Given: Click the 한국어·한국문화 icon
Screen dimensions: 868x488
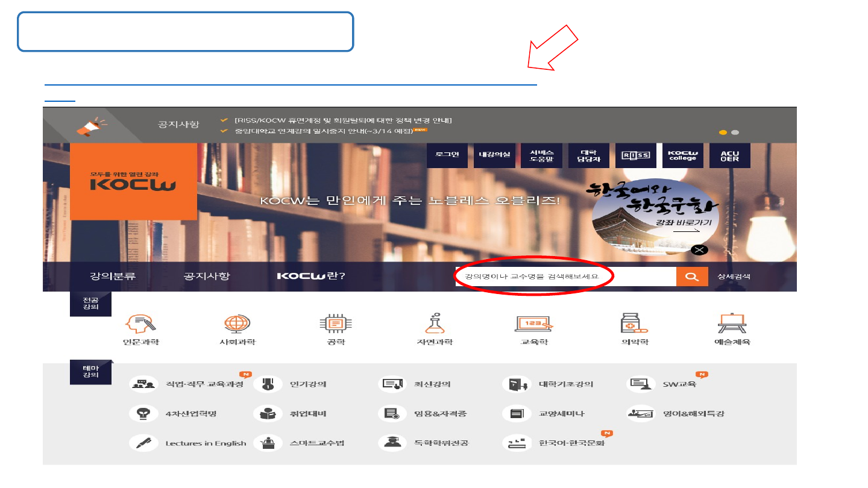Looking at the screenshot, I should point(517,443).
